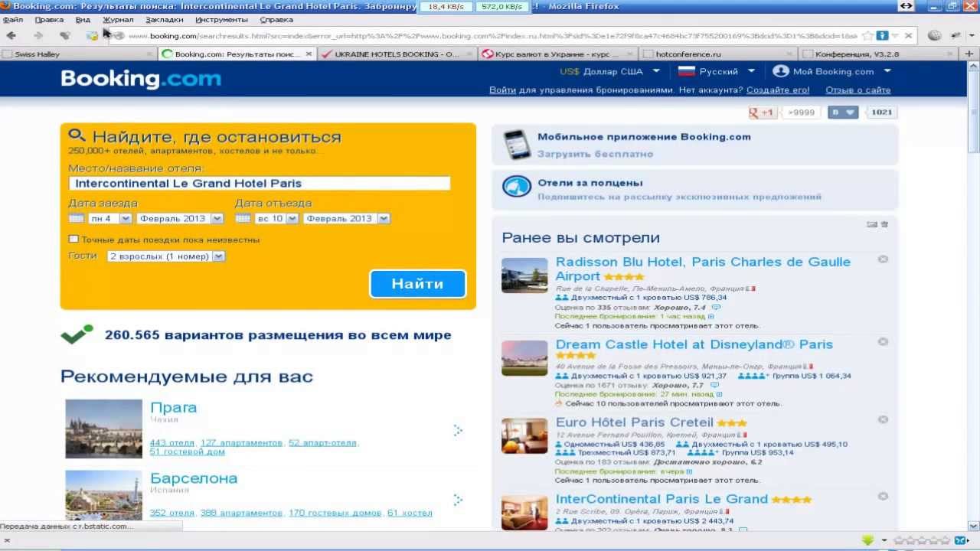Click the half-price hotels round icon
The height and width of the screenshot is (551, 980).
(517, 187)
